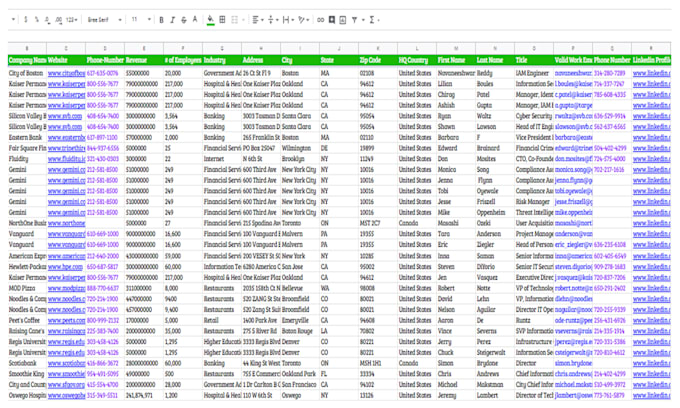The image size is (680, 408).
Task: Select column M header
Action: click(x=456, y=48)
